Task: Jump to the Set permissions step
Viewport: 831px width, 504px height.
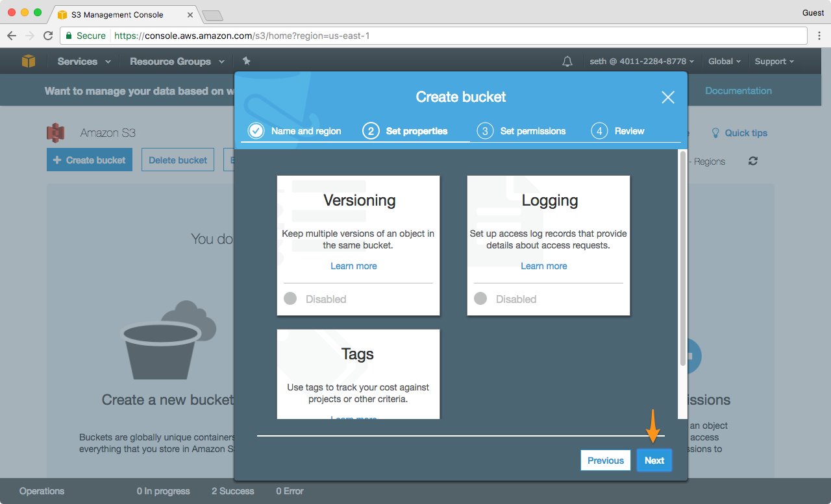Action: (x=522, y=131)
